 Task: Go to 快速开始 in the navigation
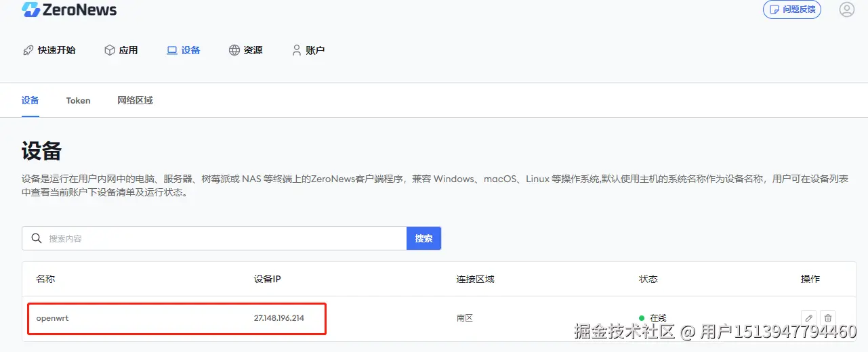point(49,50)
